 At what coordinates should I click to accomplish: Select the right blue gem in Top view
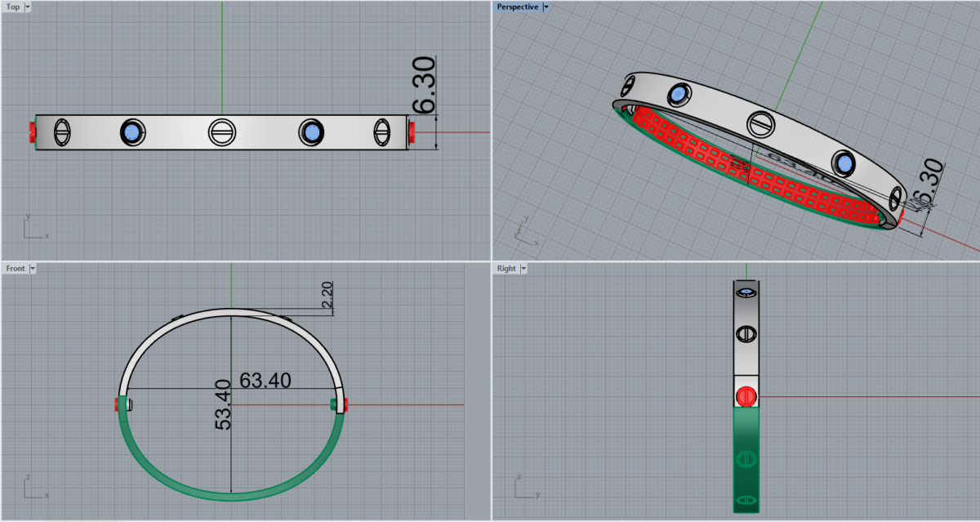[x=310, y=132]
